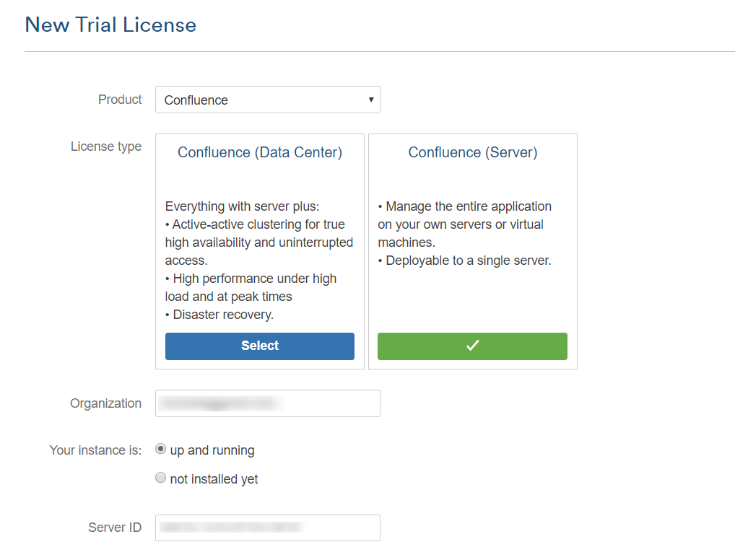Click the Data Center feature description text
735x560 pixels.
(259, 261)
